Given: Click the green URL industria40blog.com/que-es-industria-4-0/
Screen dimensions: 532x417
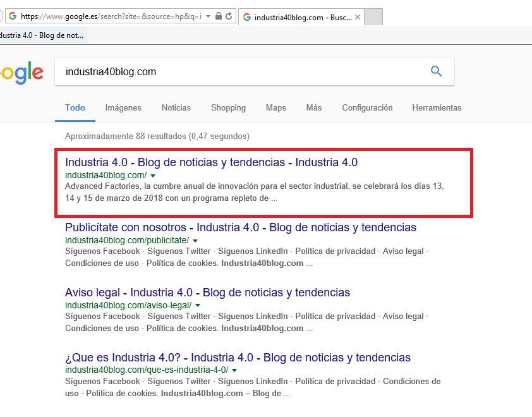Looking at the screenshot, I should [147, 370].
